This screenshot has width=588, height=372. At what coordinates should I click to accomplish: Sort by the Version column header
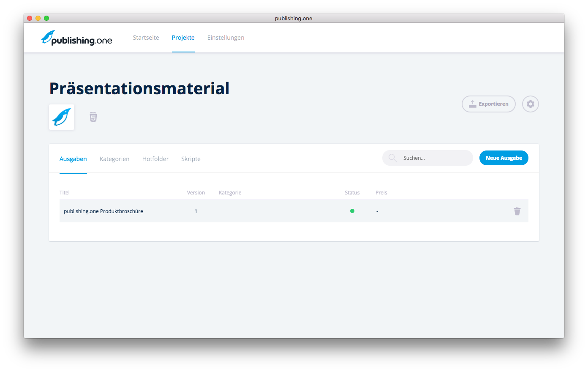coord(196,193)
